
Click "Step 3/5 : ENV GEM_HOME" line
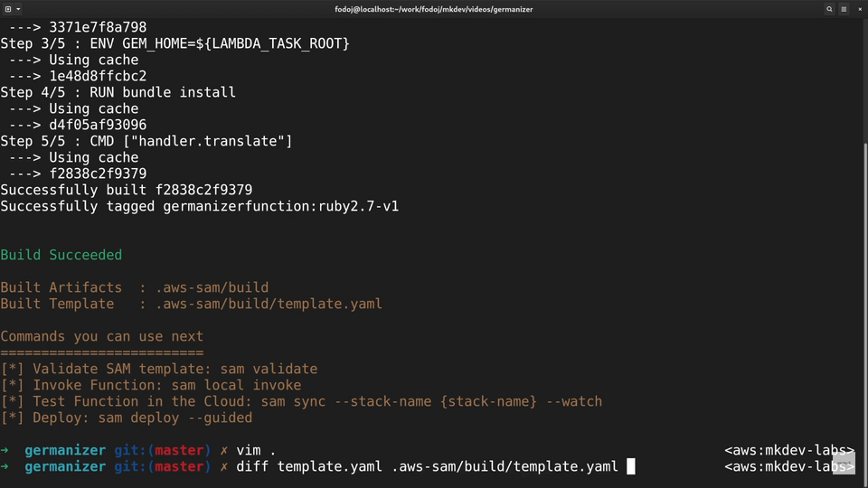(175, 43)
